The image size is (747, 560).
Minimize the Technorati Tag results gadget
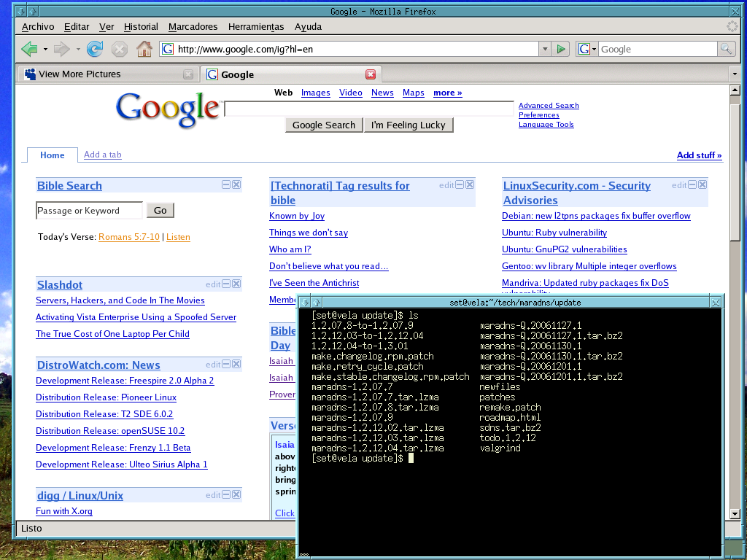460,184
